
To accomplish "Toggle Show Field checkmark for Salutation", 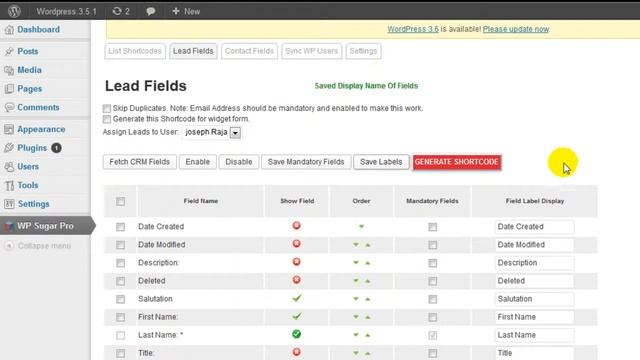I will click(x=297, y=298).
